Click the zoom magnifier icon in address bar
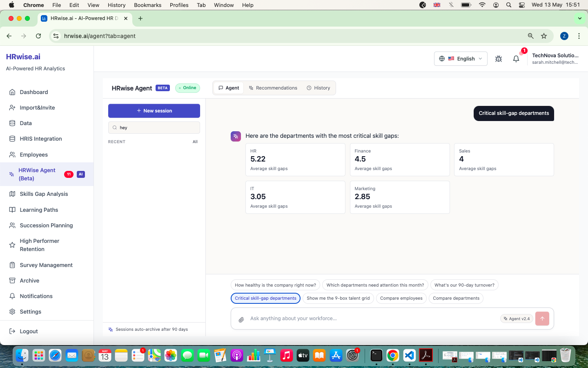This screenshot has height=368, width=588. pos(531,36)
